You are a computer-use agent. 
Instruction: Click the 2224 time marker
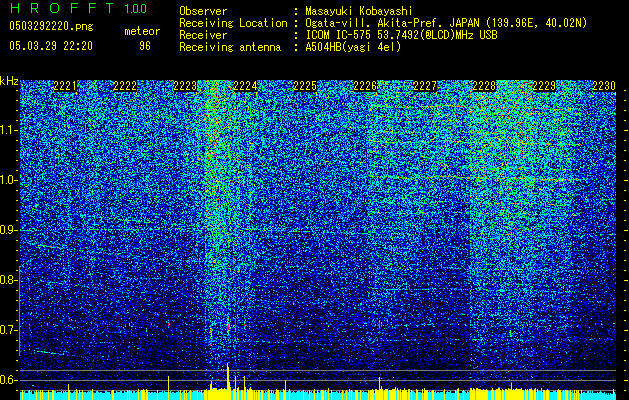245,86
